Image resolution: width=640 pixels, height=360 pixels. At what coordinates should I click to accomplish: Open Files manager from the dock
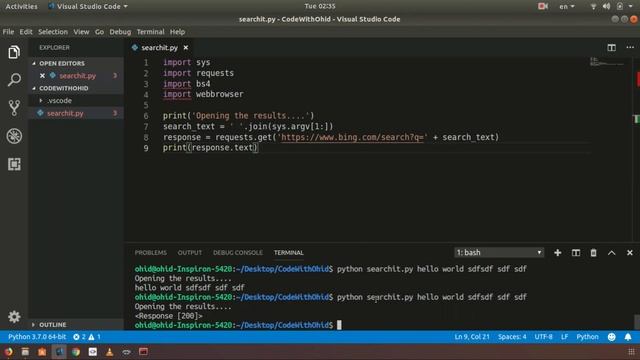click(25, 351)
